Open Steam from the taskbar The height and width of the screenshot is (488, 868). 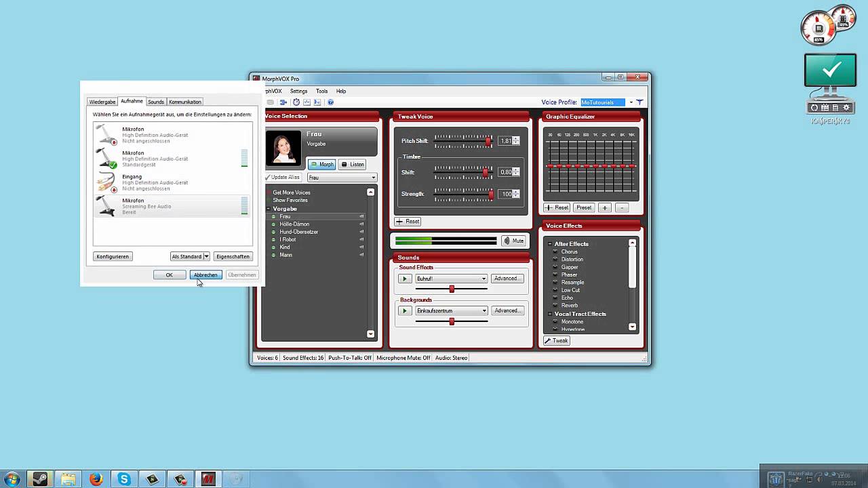click(x=40, y=479)
